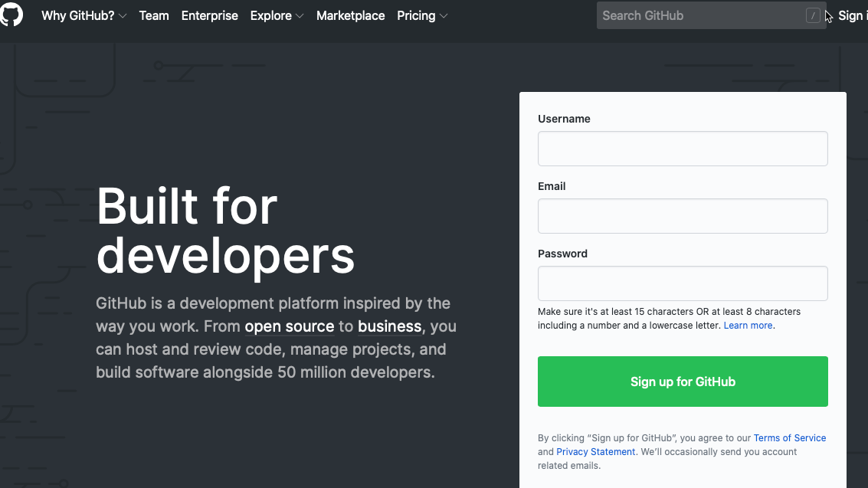Select the Email input field
The height and width of the screenshot is (488, 868).
click(683, 216)
